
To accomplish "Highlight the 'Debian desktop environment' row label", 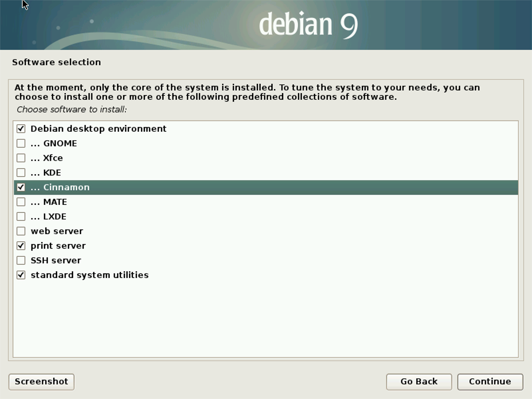I will click(98, 129).
